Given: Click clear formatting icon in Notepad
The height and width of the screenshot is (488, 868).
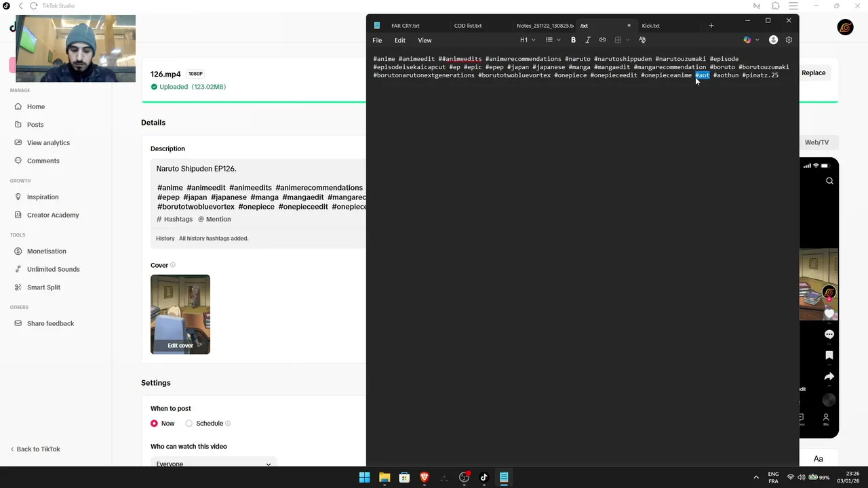Looking at the screenshot, I should point(642,40).
